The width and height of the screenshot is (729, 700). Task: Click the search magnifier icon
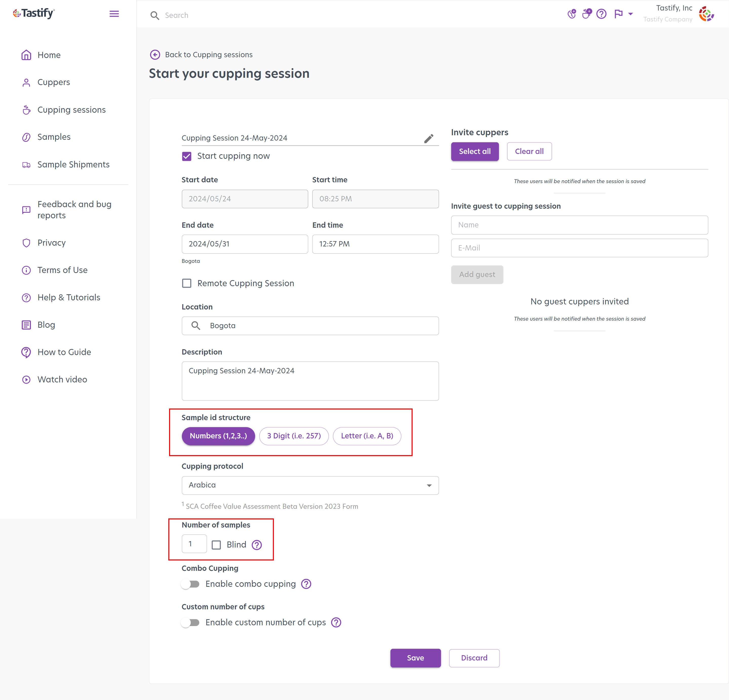(155, 15)
